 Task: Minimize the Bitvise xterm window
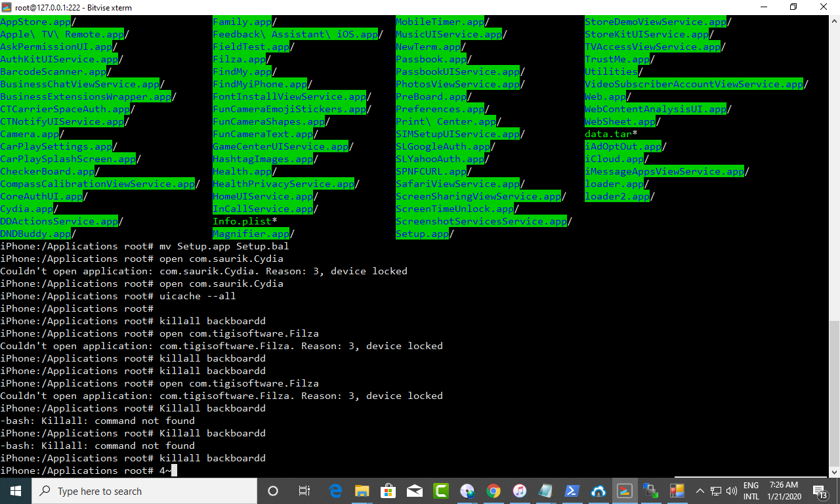763,7
